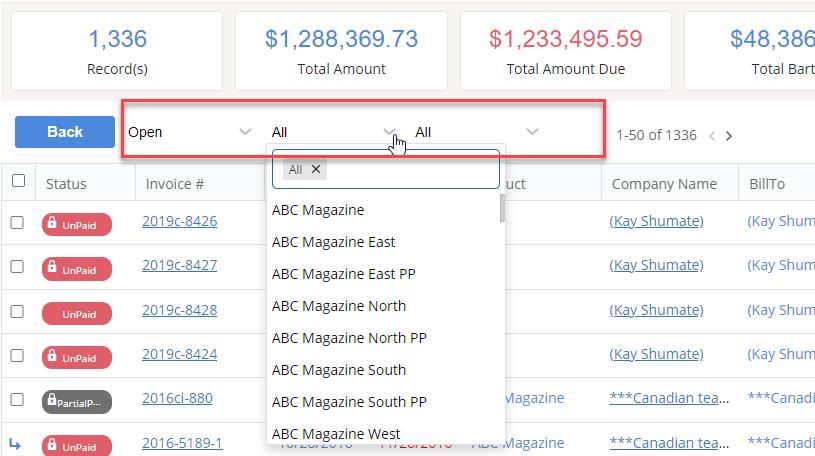The height and width of the screenshot is (456, 815).
Task: Open the Open status filter dropdown
Action: point(190,132)
